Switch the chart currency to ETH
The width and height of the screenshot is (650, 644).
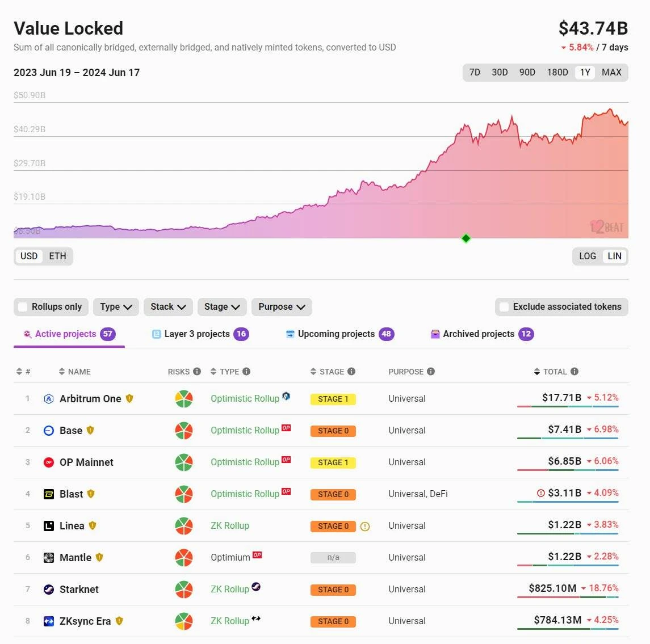point(57,256)
